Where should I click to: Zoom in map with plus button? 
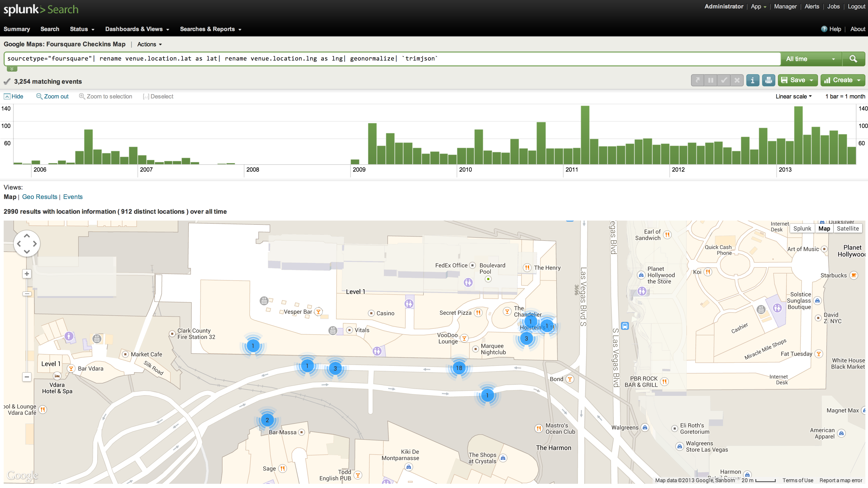tap(27, 274)
